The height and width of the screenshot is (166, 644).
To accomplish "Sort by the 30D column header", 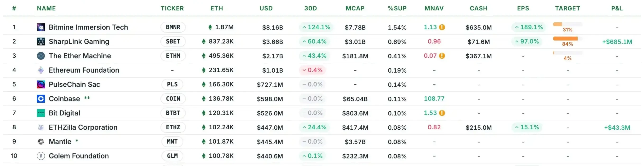I will pyautogui.click(x=310, y=9).
